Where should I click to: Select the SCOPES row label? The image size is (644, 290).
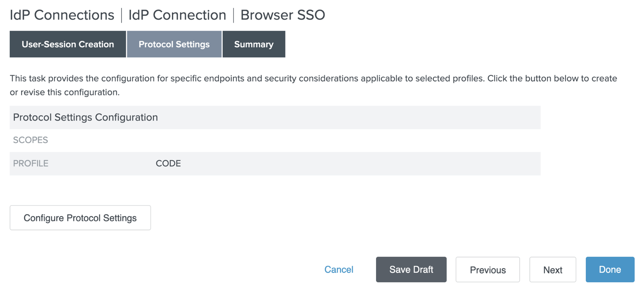point(30,140)
